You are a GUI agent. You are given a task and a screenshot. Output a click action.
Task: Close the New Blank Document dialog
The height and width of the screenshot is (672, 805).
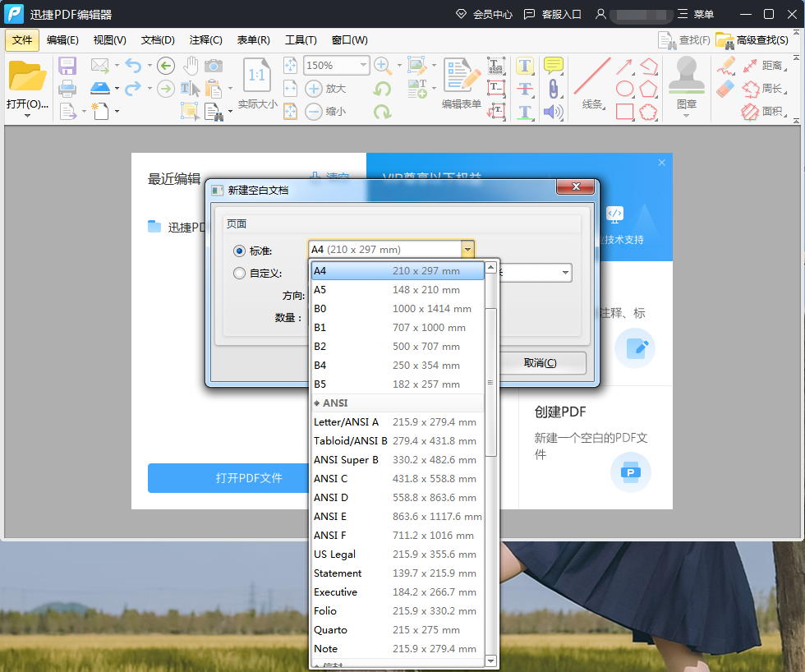click(x=576, y=186)
